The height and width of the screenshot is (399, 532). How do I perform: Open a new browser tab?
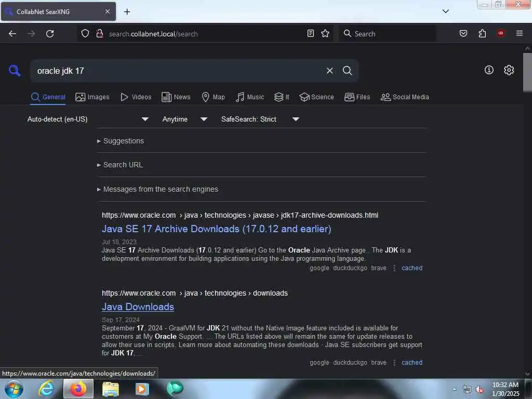click(127, 12)
